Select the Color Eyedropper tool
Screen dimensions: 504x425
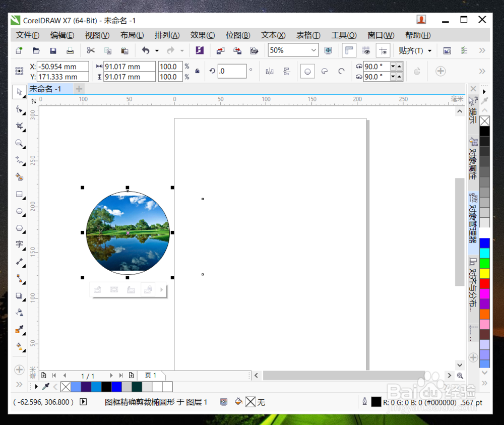(x=19, y=329)
